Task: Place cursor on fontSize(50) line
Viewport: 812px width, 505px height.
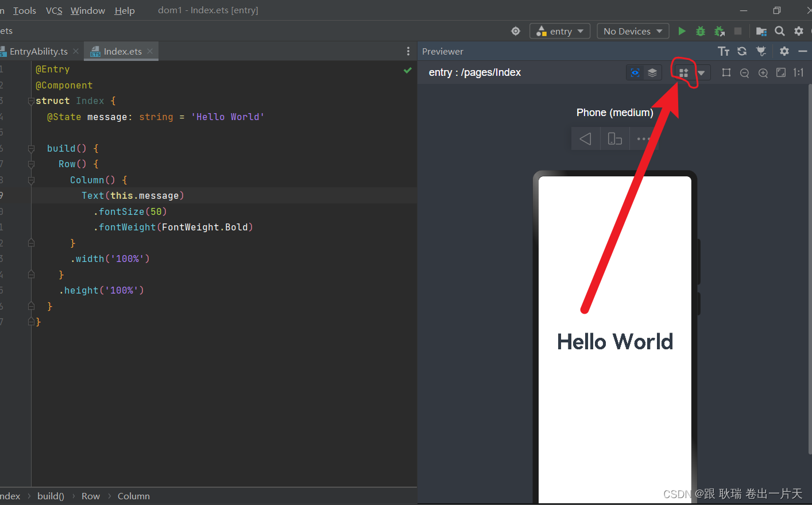Action: 130,211
